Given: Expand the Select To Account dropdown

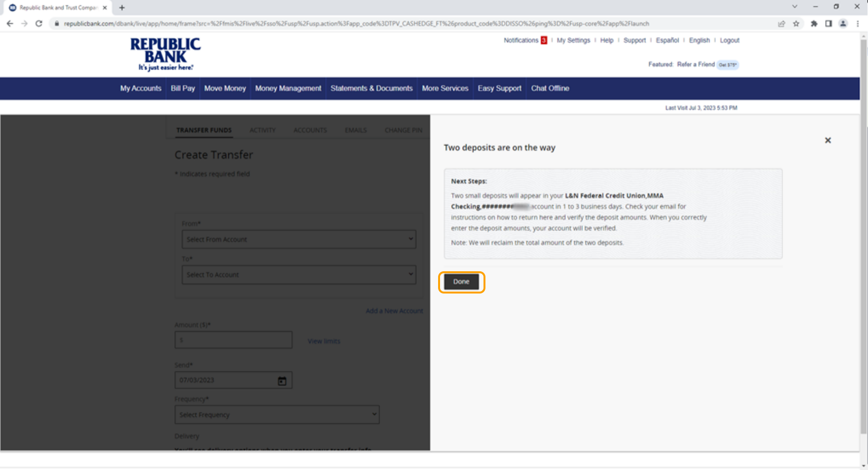Looking at the screenshot, I should [x=299, y=275].
